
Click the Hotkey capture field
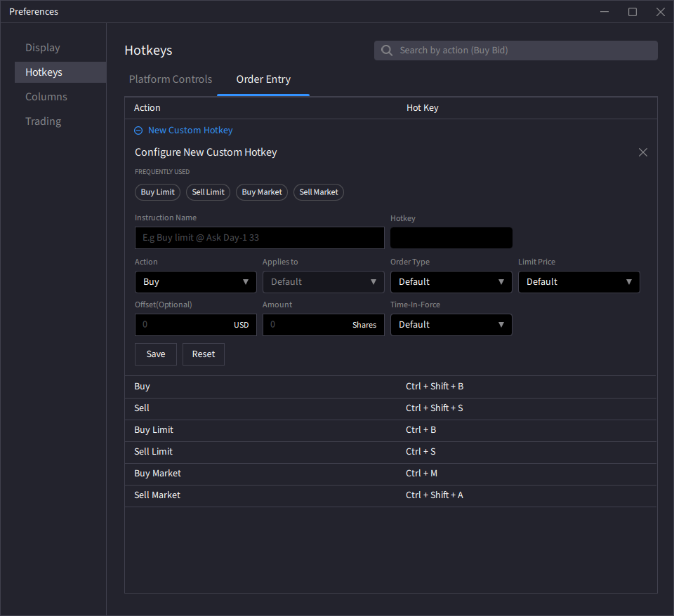click(451, 238)
